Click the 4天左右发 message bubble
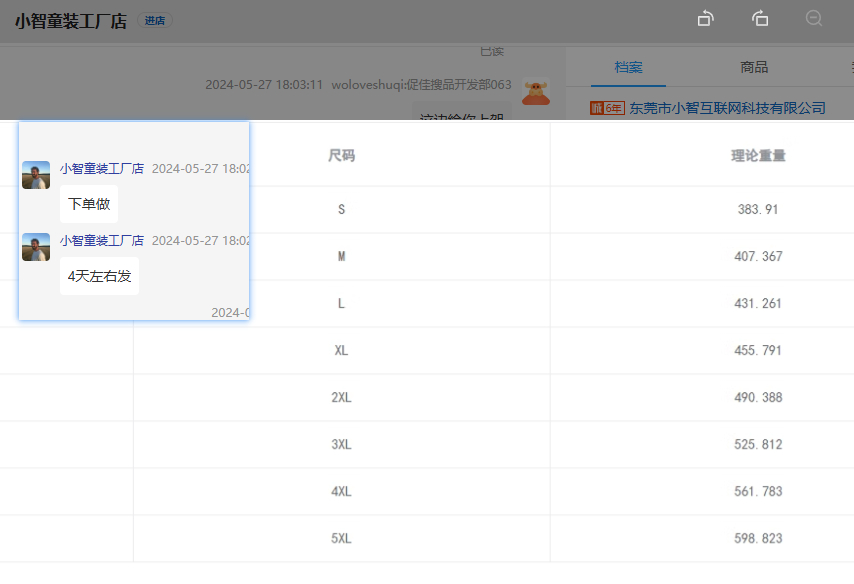The image size is (854, 584). point(99,276)
